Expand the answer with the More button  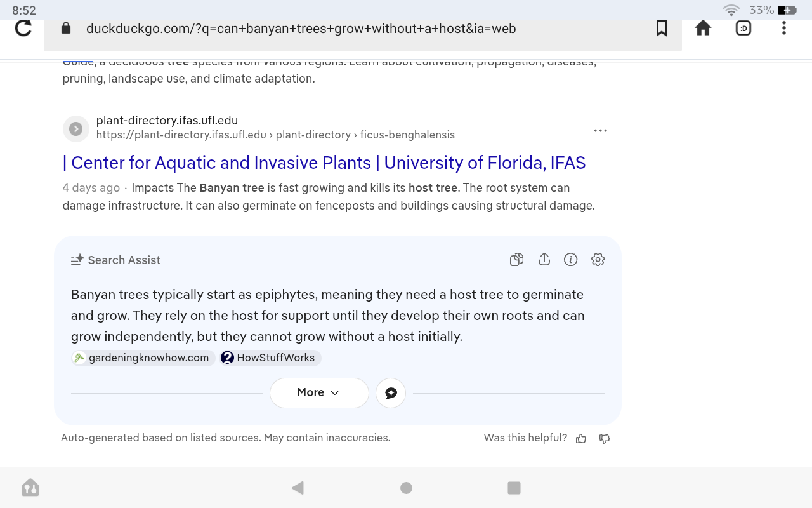pos(318,393)
